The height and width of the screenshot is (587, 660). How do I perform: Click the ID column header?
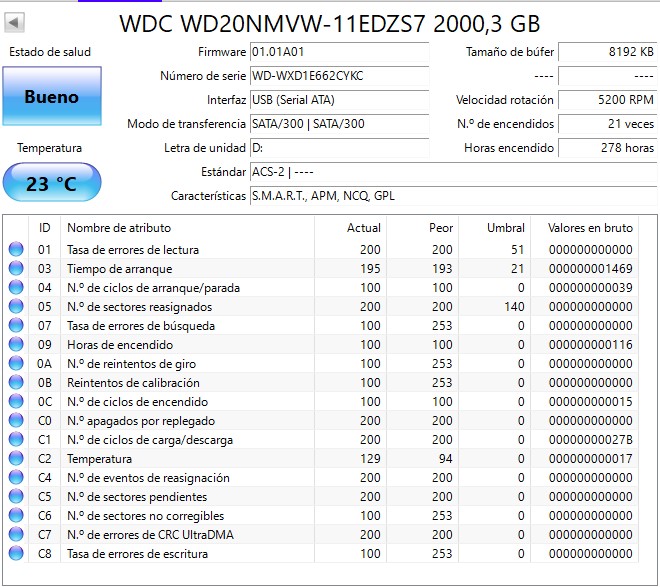click(44, 228)
